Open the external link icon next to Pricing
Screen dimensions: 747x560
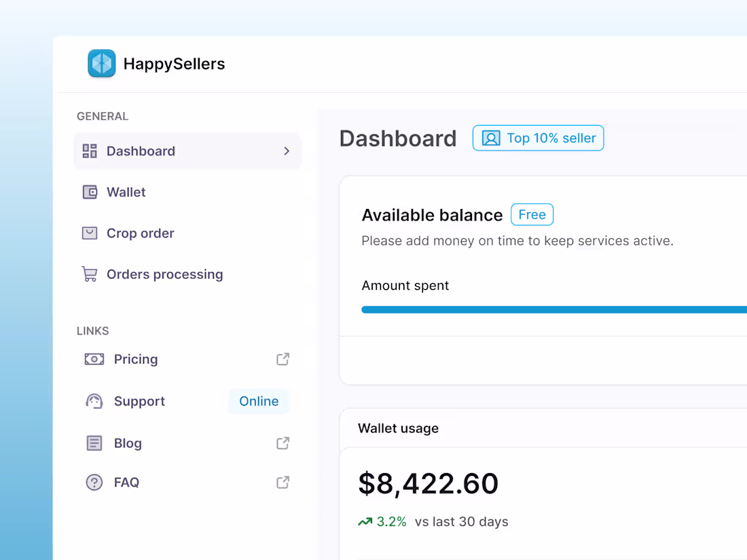pos(283,359)
